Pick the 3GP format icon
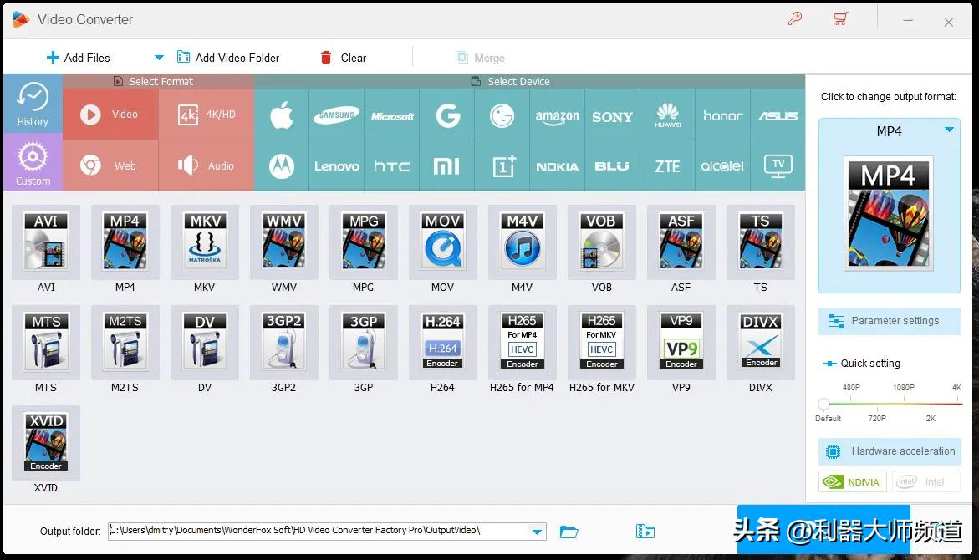Screen dimensions: 979x560 [x=364, y=342]
